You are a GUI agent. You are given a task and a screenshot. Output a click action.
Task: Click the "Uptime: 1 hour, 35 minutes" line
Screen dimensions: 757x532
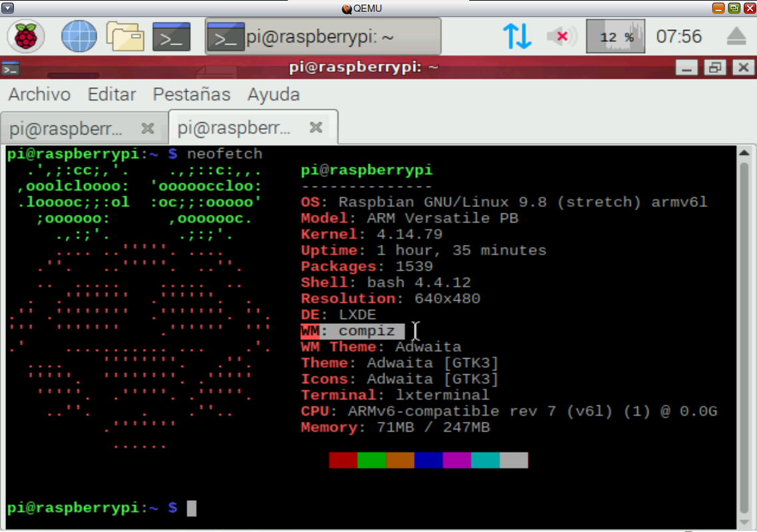click(423, 251)
